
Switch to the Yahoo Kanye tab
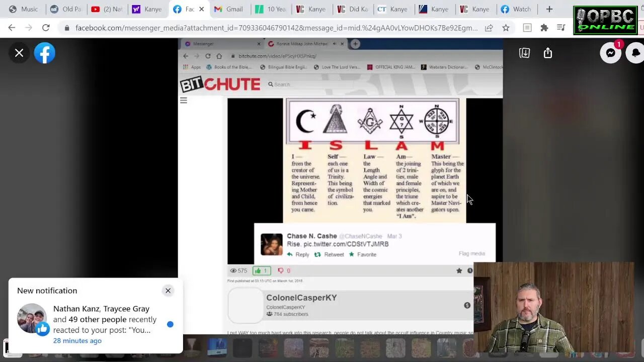[x=147, y=9]
